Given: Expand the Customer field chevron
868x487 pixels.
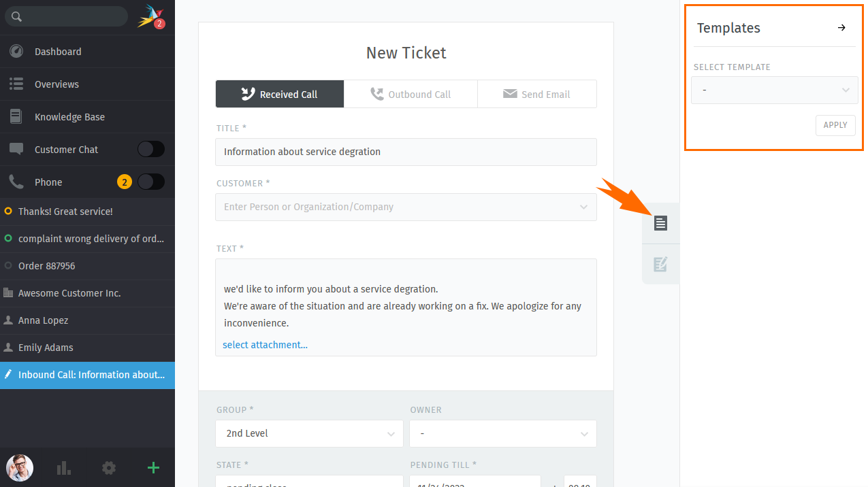Looking at the screenshot, I should 583,207.
